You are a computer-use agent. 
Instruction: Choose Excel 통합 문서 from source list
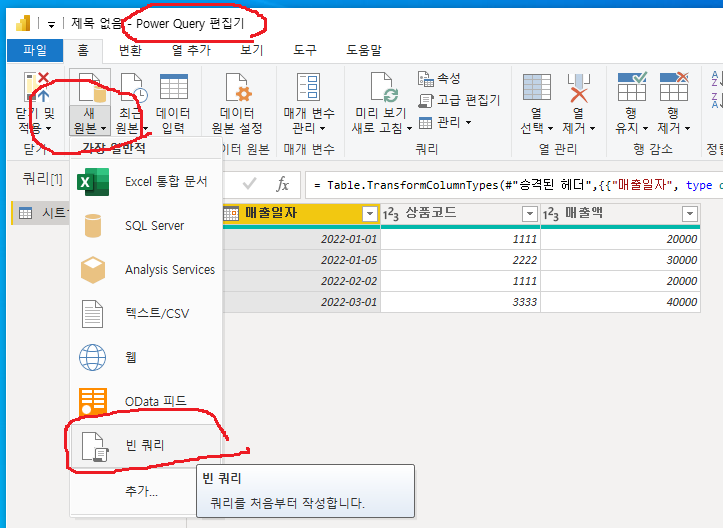(x=165, y=182)
